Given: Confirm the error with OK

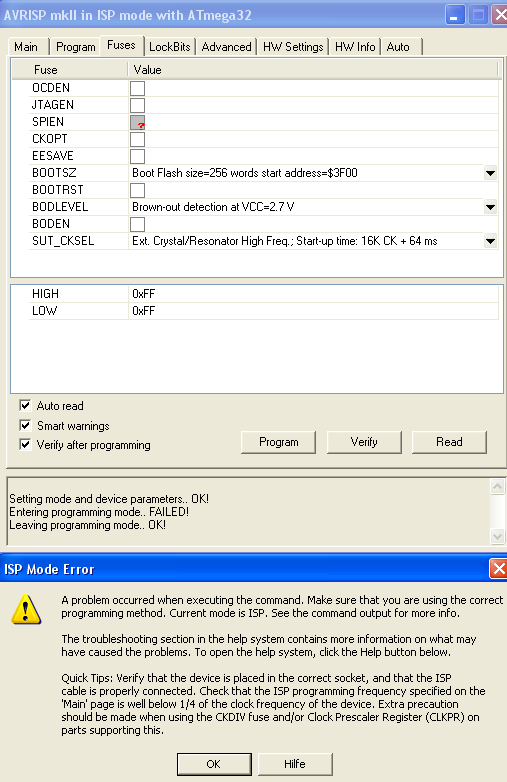Looking at the screenshot, I should click(x=214, y=764).
